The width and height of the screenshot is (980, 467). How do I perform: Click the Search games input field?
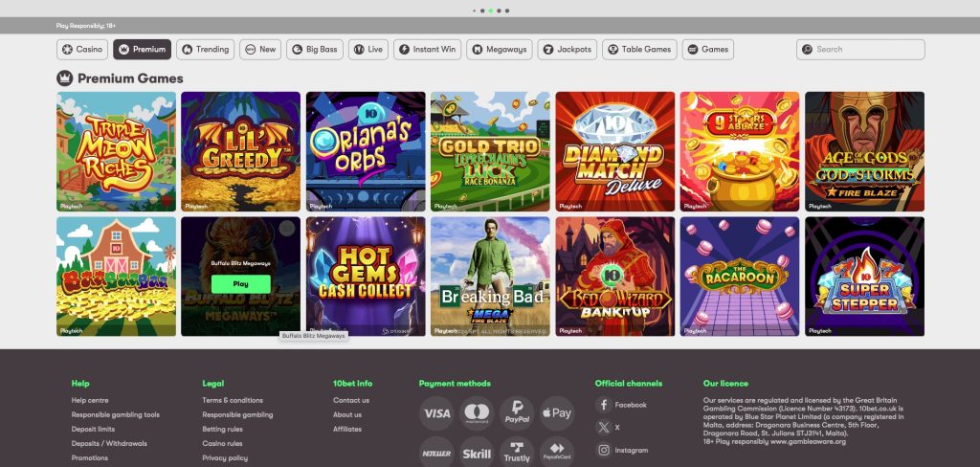point(860,50)
